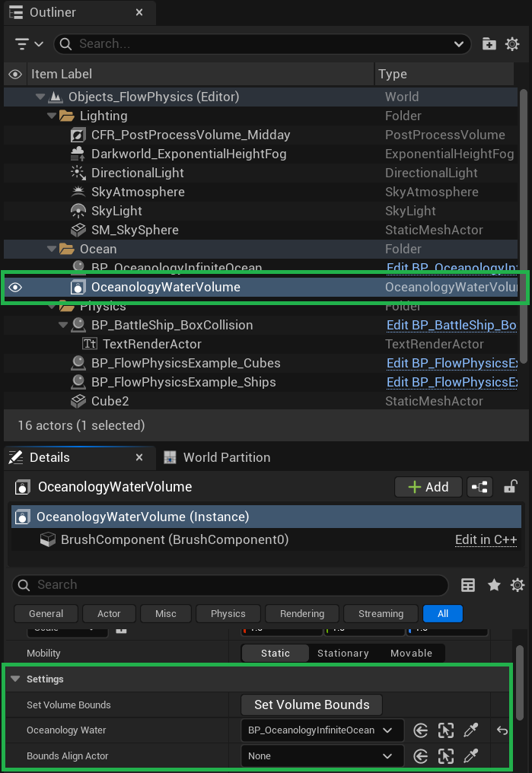Click the TextRenderActor text icon
Viewport: 532px width, 773px height.
[90, 344]
